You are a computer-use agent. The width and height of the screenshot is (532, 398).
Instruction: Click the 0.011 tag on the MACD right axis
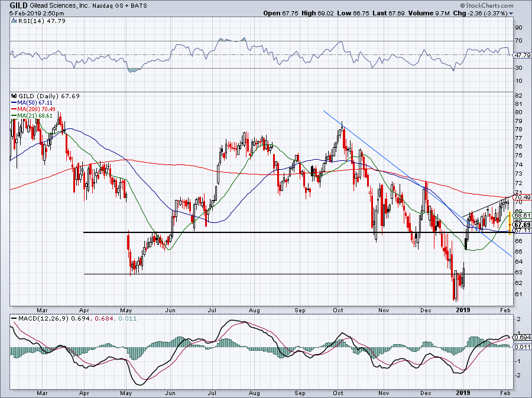click(522, 347)
